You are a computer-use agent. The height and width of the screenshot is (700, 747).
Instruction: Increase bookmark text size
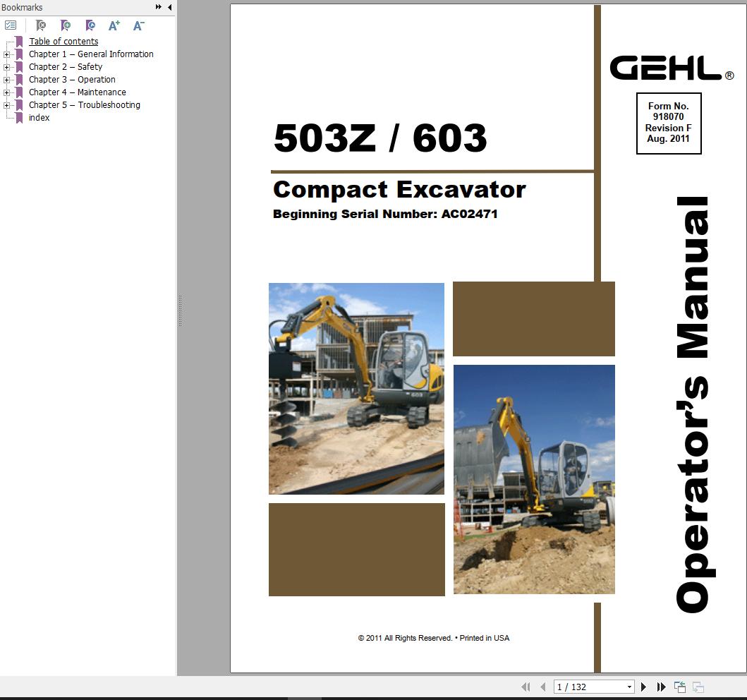pyautogui.click(x=114, y=25)
